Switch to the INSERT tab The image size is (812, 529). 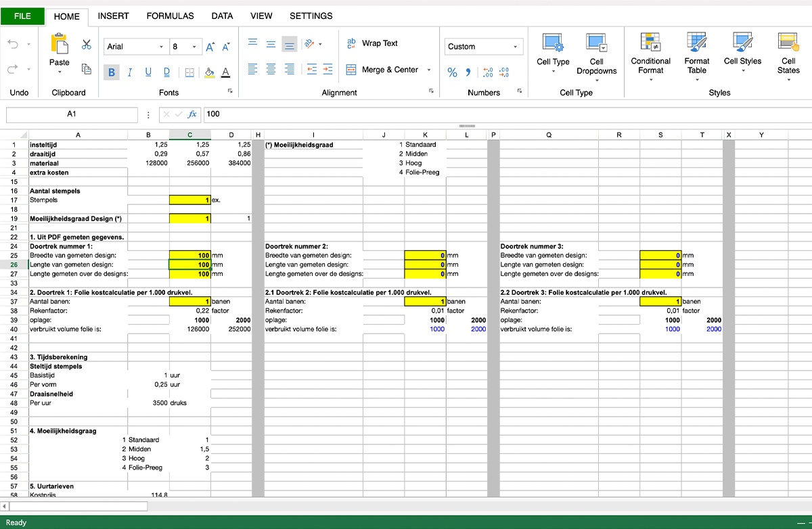click(x=113, y=16)
